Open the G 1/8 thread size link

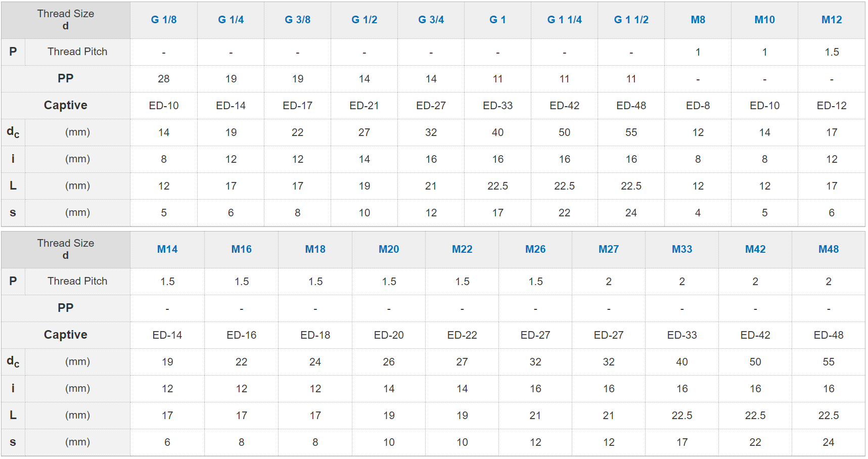pyautogui.click(x=164, y=20)
